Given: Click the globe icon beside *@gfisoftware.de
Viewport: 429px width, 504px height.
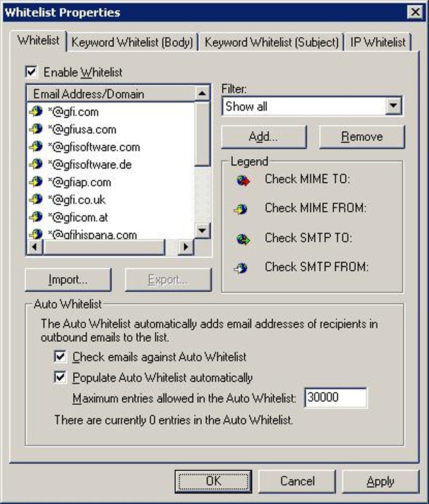Looking at the screenshot, I should pyautogui.click(x=35, y=164).
